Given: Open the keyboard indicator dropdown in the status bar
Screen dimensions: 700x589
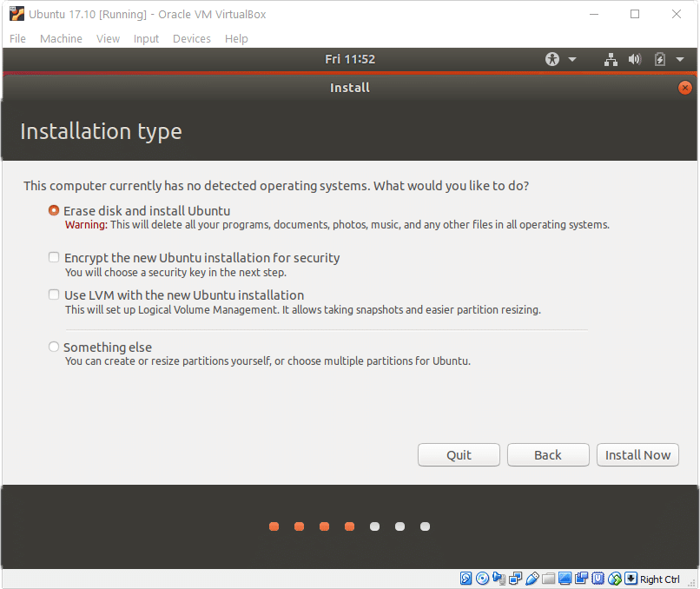Looking at the screenshot, I should pyautogui.click(x=629, y=578).
